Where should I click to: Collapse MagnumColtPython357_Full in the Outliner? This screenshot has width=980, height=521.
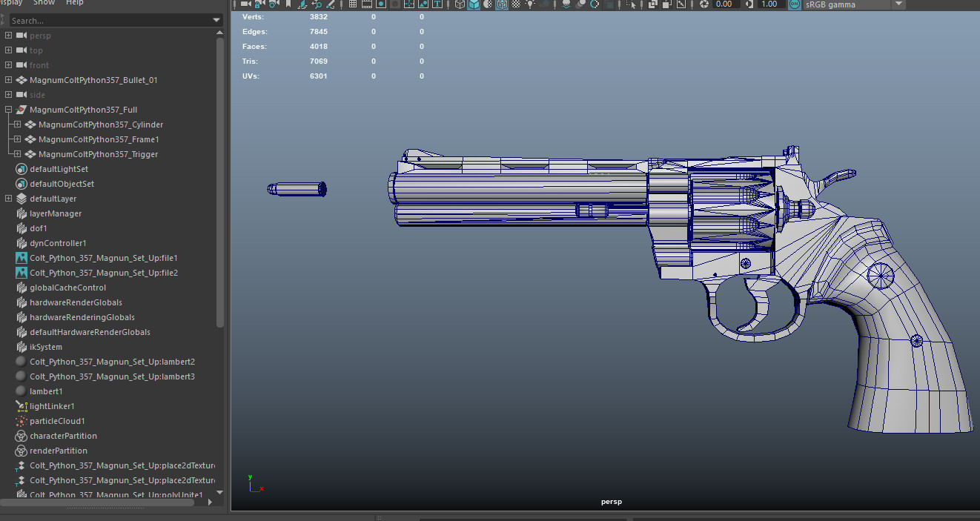click(7, 109)
